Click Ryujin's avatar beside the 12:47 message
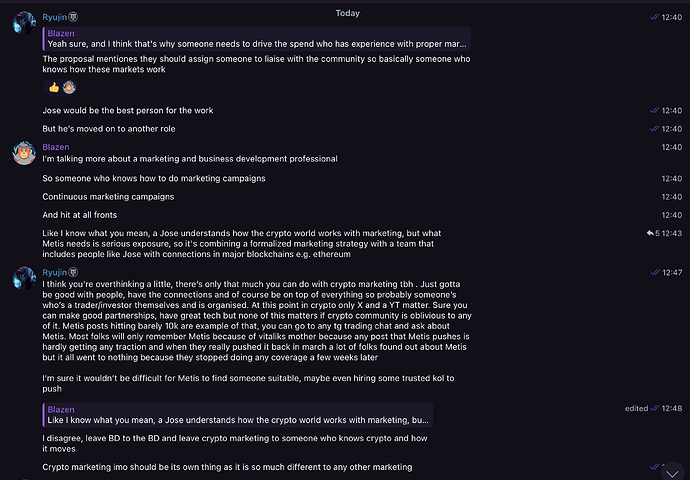 [24, 278]
